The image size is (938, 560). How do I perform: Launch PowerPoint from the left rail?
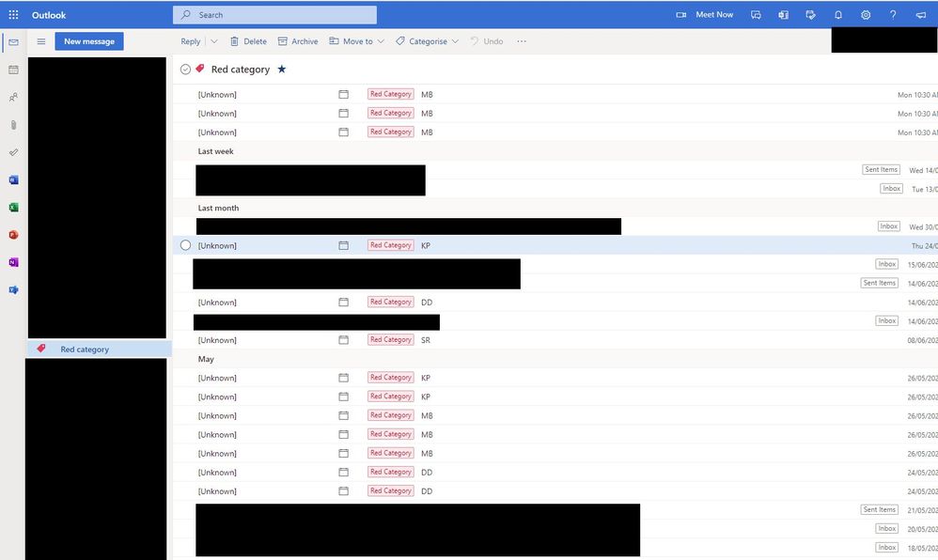13,235
